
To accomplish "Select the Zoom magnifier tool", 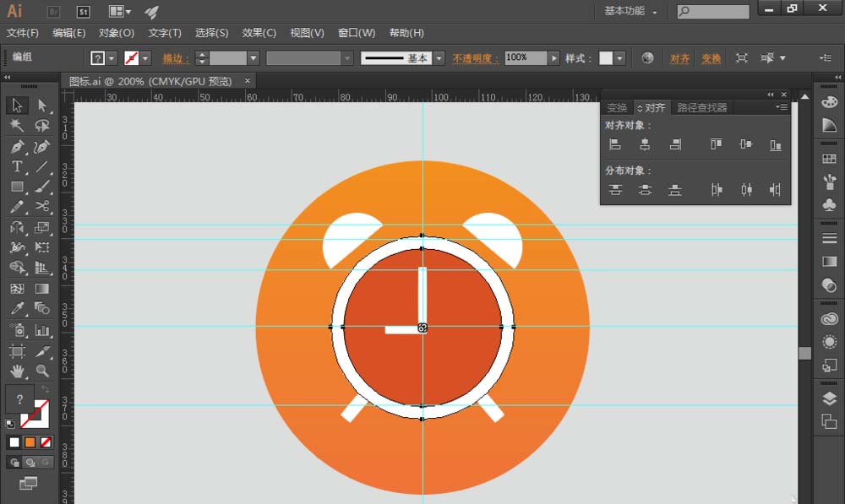I will tap(42, 371).
